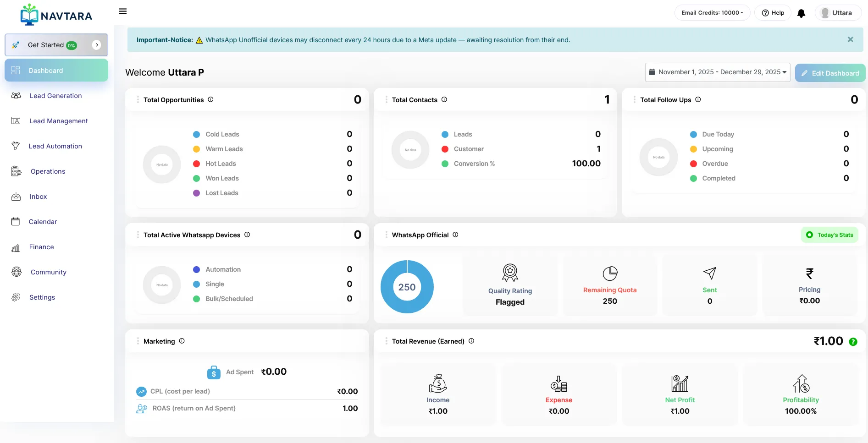Toggle the Cold Leads legend dot
Screen dimensions: 868x443
(x=196, y=134)
